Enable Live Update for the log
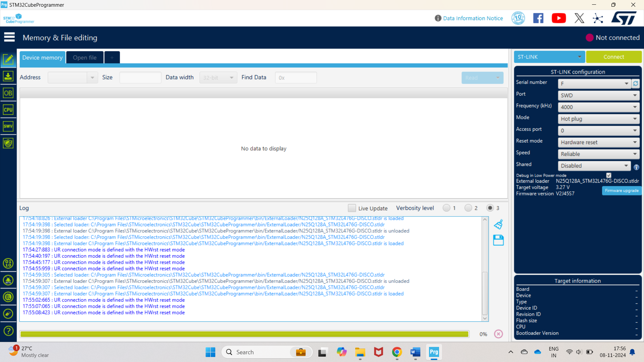The width and height of the screenshot is (644, 362). coord(352,208)
